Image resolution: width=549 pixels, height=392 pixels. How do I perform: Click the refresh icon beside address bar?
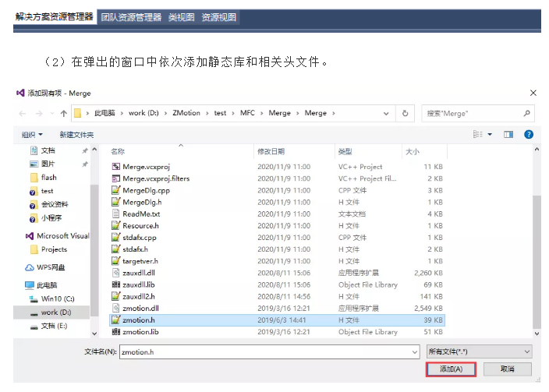click(405, 114)
